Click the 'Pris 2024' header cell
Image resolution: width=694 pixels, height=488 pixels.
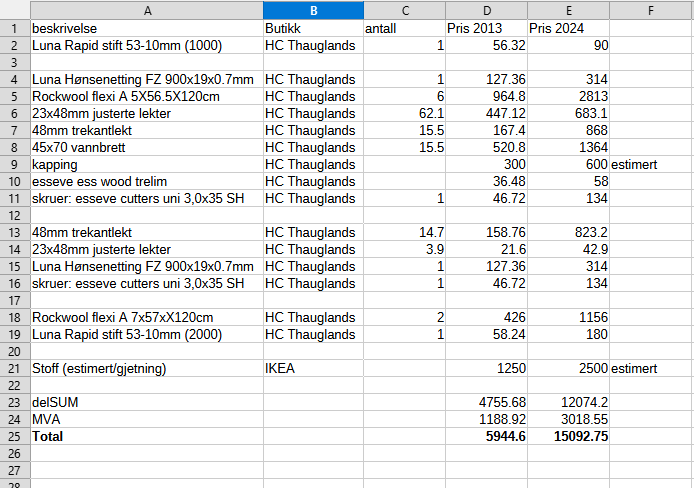coord(568,28)
